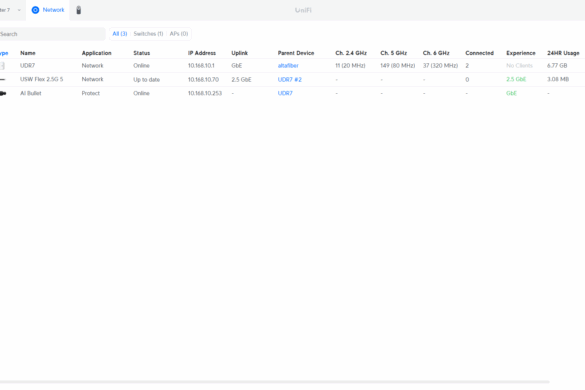Viewport: 585px width, 390px height.
Task: Select the APs (0) filter tab
Action: click(x=179, y=34)
